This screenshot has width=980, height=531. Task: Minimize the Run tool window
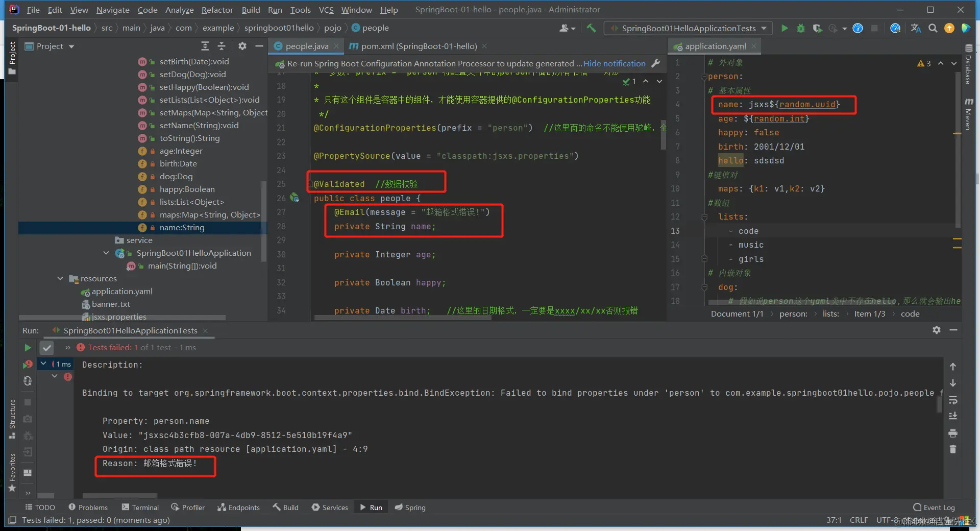pyautogui.click(x=953, y=330)
